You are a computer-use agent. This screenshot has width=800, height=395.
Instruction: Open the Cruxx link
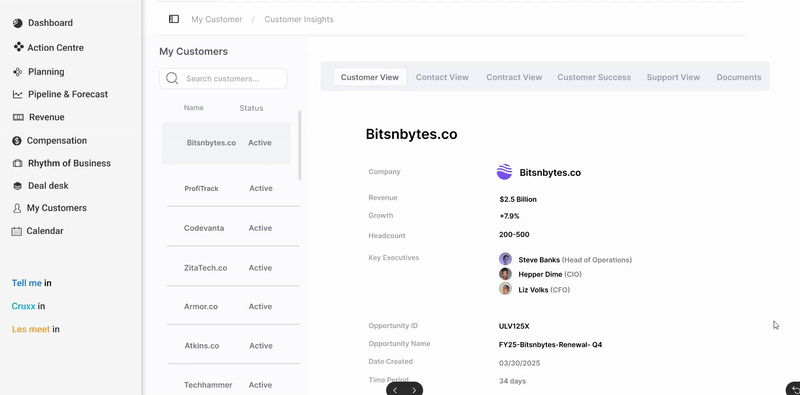(23, 306)
